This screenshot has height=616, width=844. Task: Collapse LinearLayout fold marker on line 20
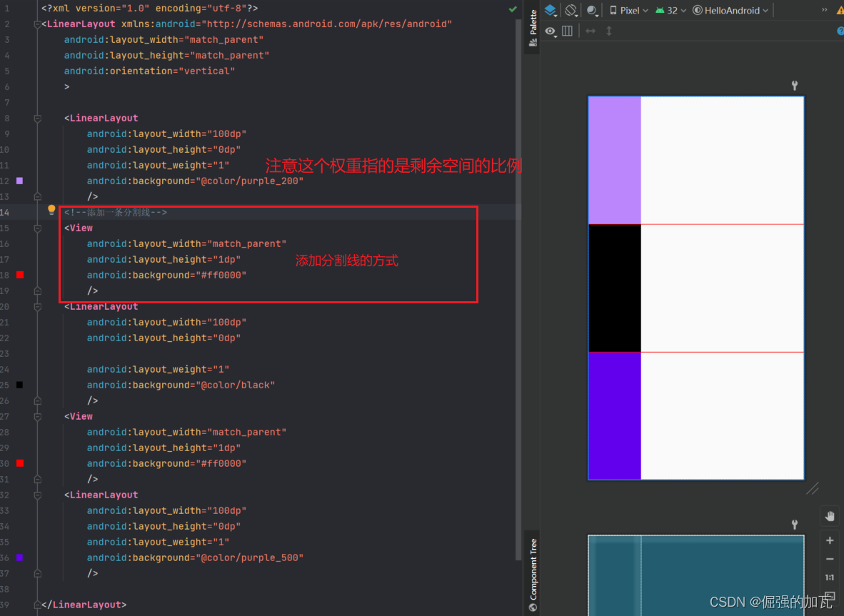click(x=38, y=307)
